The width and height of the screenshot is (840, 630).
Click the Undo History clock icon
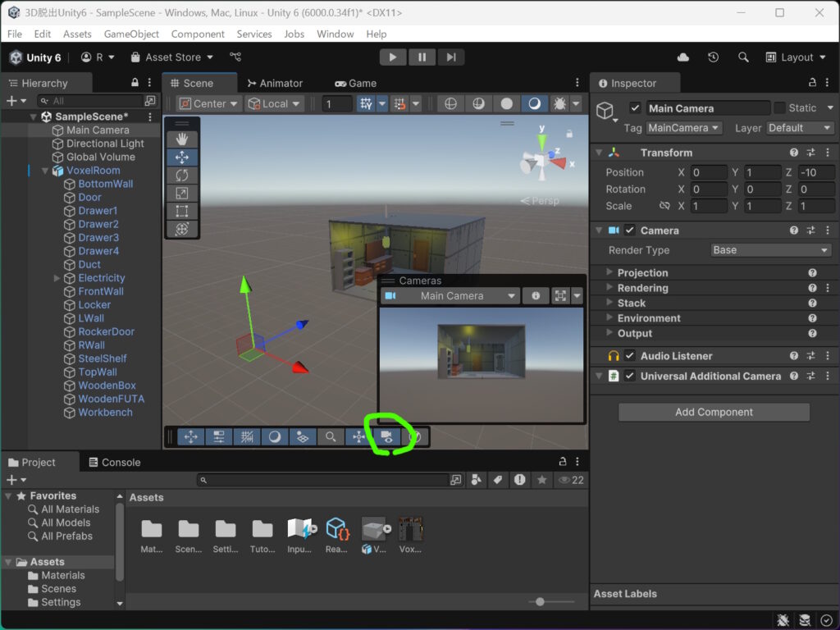pos(713,57)
